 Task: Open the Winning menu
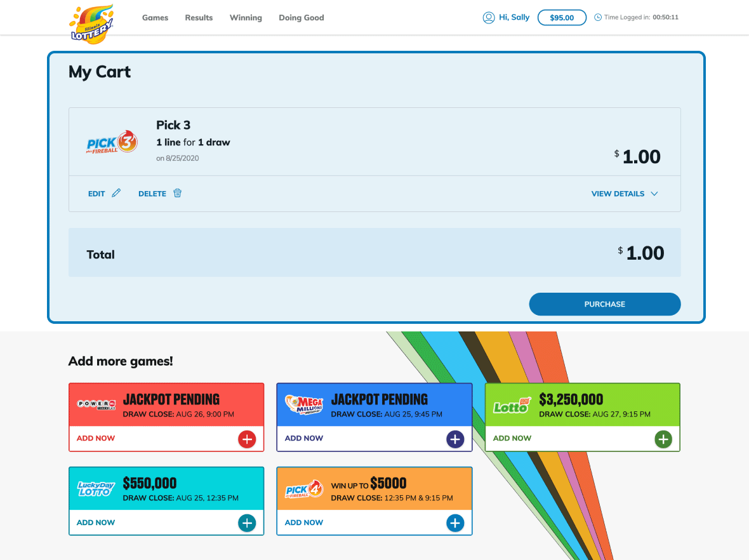[246, 18]
